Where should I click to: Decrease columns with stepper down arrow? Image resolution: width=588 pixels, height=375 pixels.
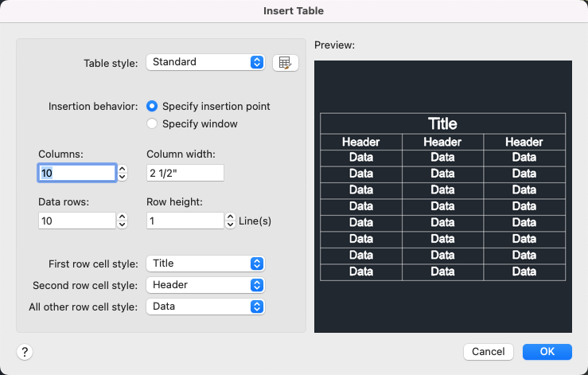pos(123,177)
